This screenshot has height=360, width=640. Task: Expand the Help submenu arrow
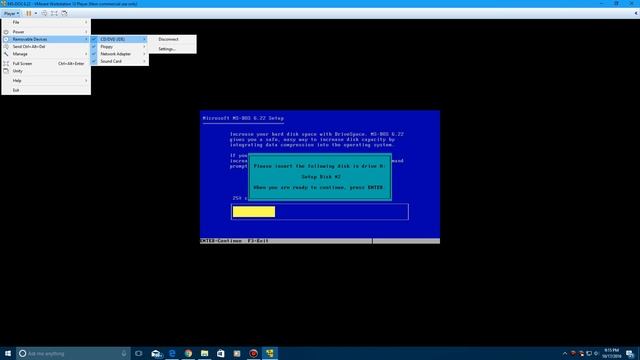tap(86, 80)
